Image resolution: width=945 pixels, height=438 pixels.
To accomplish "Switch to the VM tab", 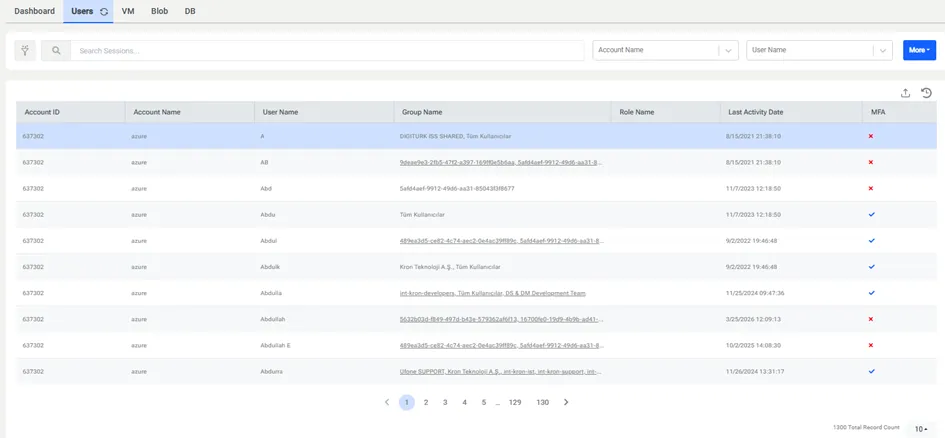I will pyautogui.click(x=128, y=11).
